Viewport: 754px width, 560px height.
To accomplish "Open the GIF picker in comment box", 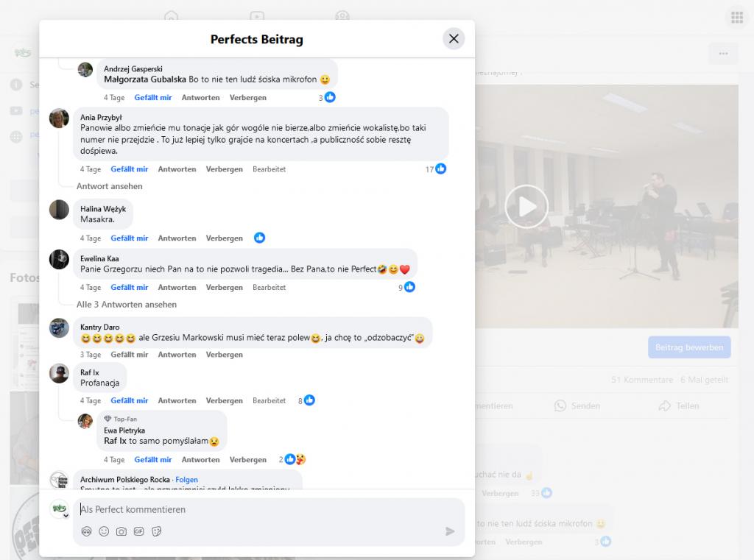I will click(x=139, y=531).
